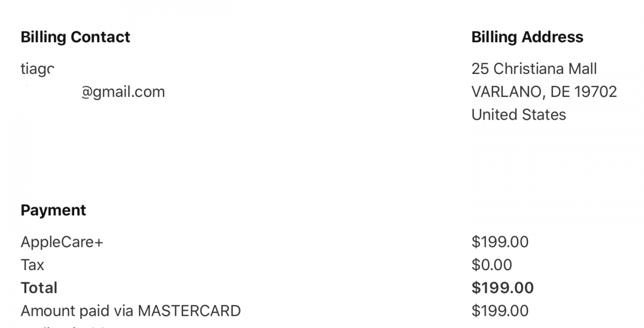Select the bold Total label
This screenshot has width=644, height=328.
[x=39, y=288]
